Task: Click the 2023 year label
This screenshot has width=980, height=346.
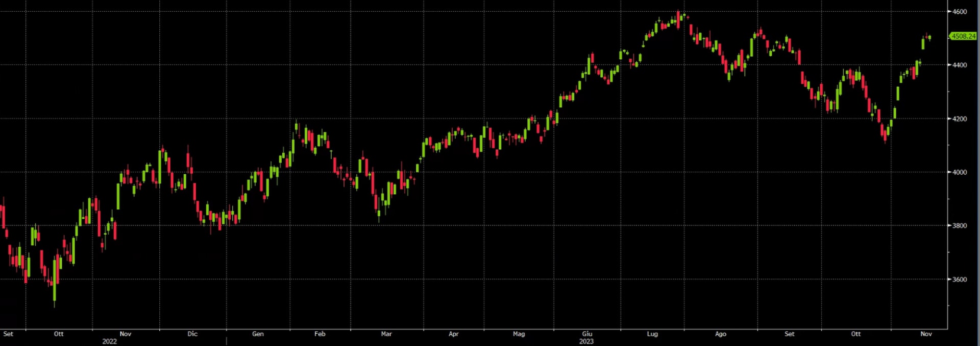Action: tap(586, 341)
